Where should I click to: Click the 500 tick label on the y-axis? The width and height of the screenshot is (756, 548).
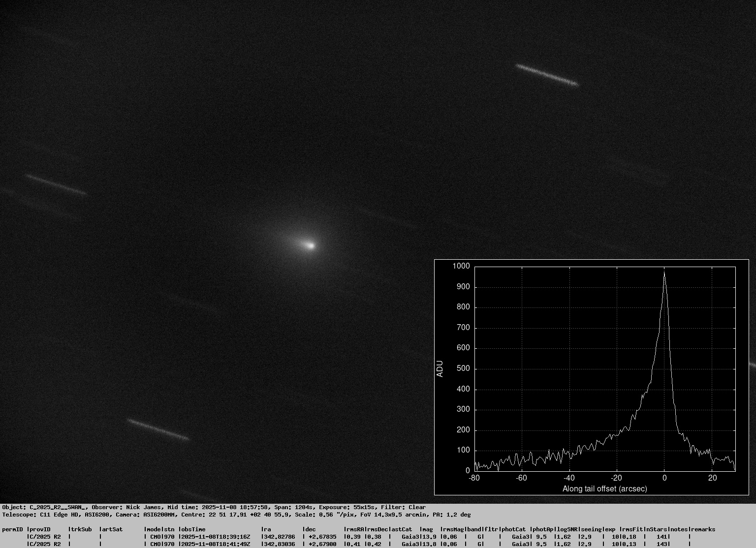(x=463, y=368)
